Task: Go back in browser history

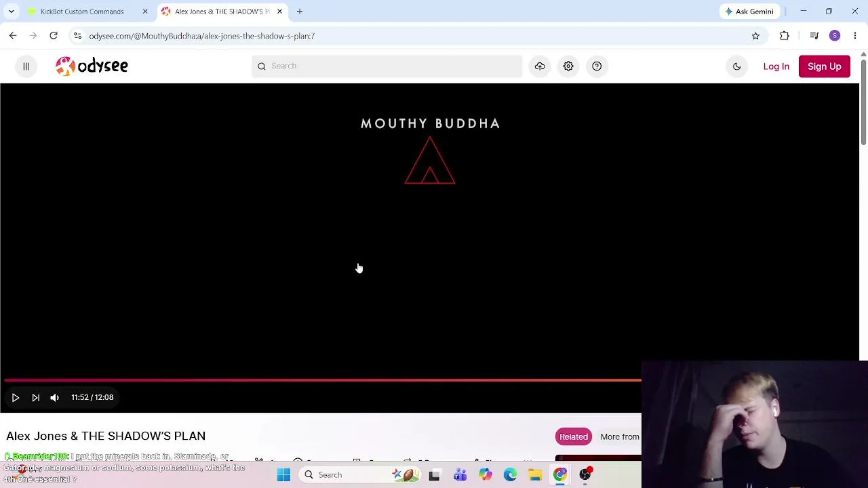Action: click(x=13, y=36)
